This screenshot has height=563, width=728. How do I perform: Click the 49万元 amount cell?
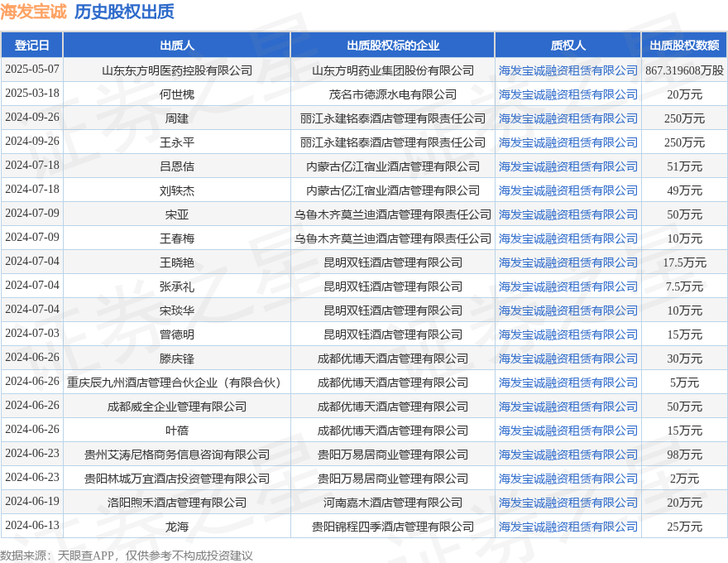(x=684, y=190)
